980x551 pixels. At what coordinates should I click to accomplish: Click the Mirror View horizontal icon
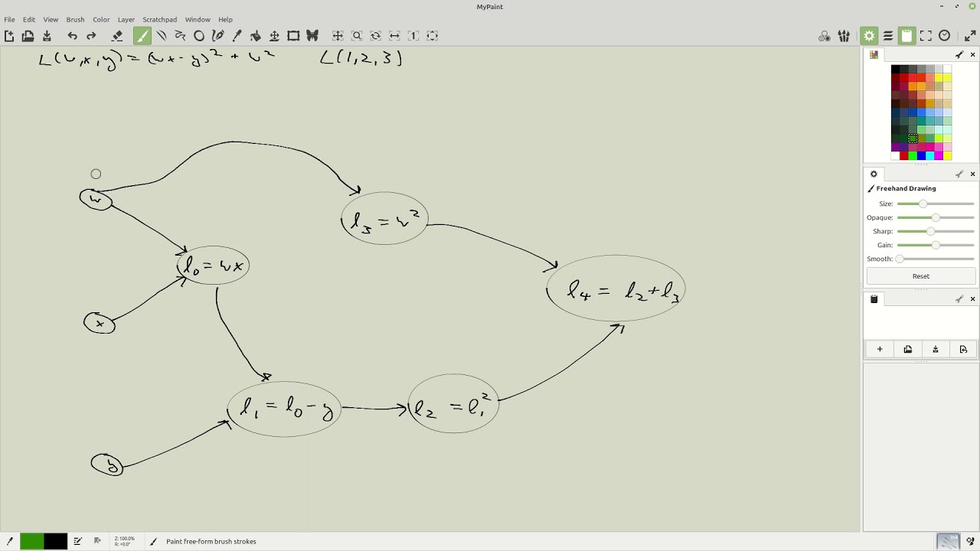[394, 36]
